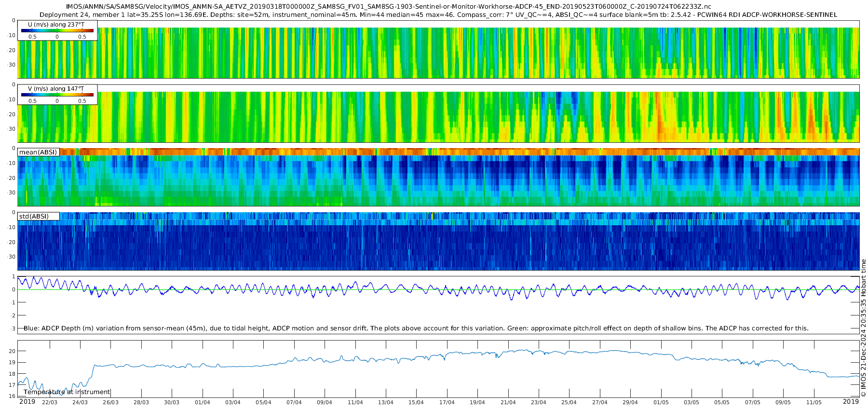Screen dimensions: 868x410
Task: Click the -3 tick on depth variation axis
Action: [x=12, y=328]
